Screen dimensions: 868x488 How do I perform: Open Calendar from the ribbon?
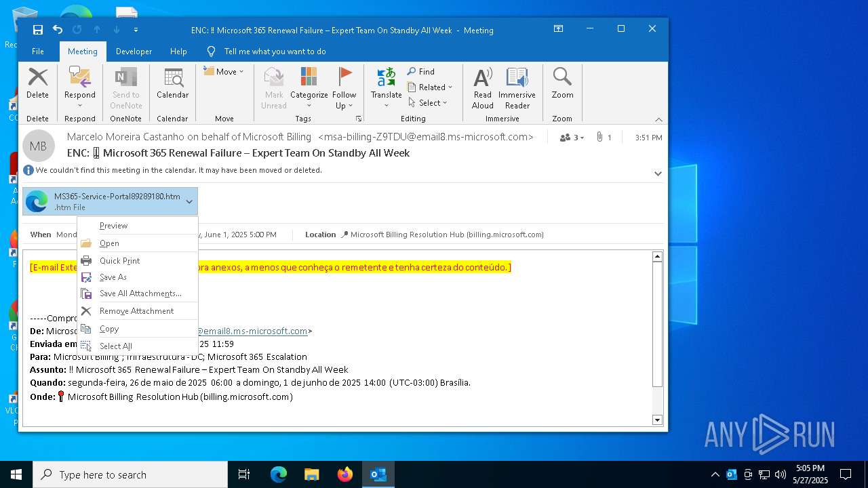tap(172, 84)
